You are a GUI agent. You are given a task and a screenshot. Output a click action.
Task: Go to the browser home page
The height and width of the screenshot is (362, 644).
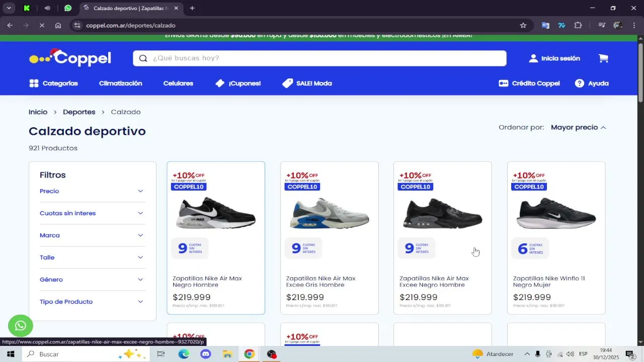(58, 25)
